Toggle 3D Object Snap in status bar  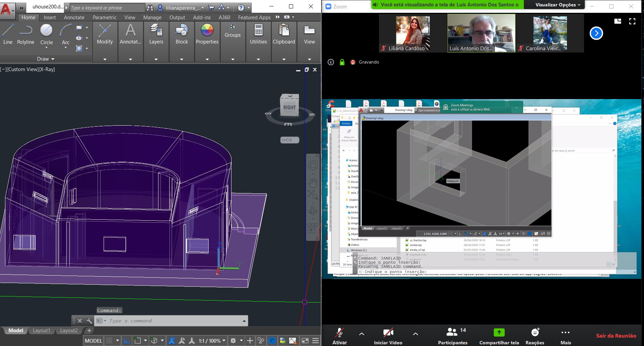click(x=154, y=341)
